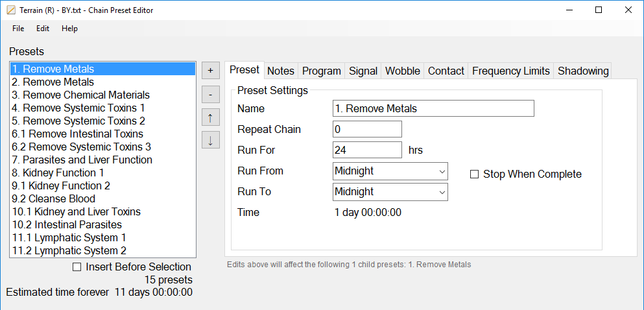Viewport: 644px width, 310px height.
Task: Move selected preset up with arrow button
Action: tap(210, 117)
